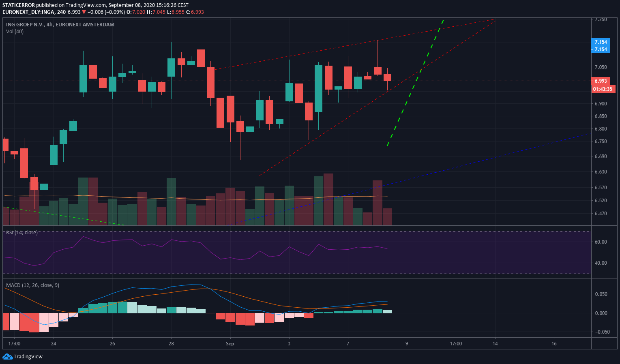
Task: Click the 28 date label on time axis
Action: [171, 344]
